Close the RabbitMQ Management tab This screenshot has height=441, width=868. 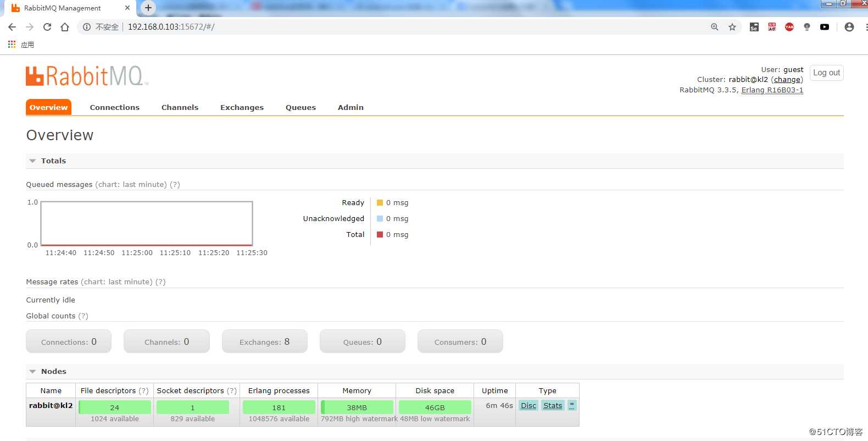(x=127, y=8)
